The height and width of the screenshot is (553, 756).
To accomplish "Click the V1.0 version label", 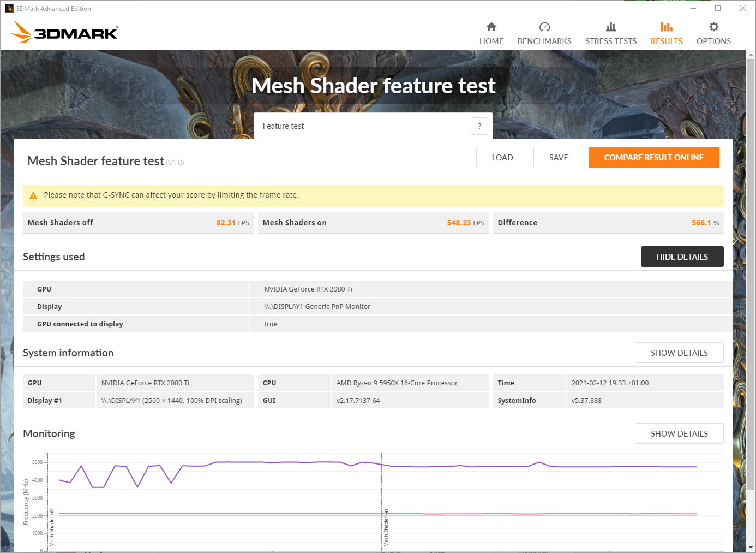I will (x=175, y=163).
